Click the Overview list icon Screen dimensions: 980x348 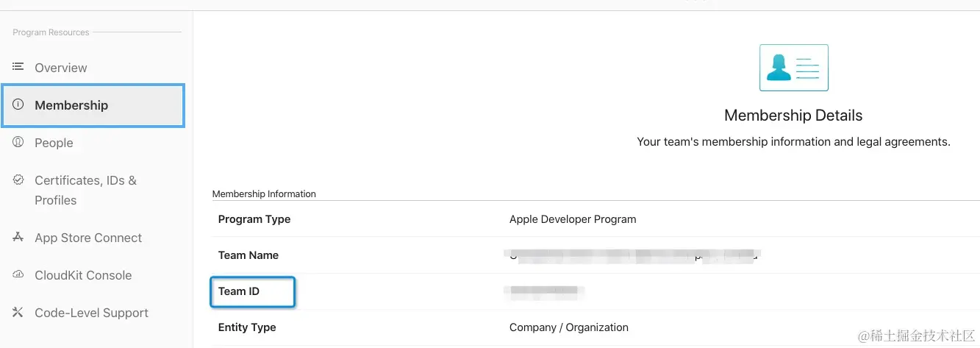[18, 67]
